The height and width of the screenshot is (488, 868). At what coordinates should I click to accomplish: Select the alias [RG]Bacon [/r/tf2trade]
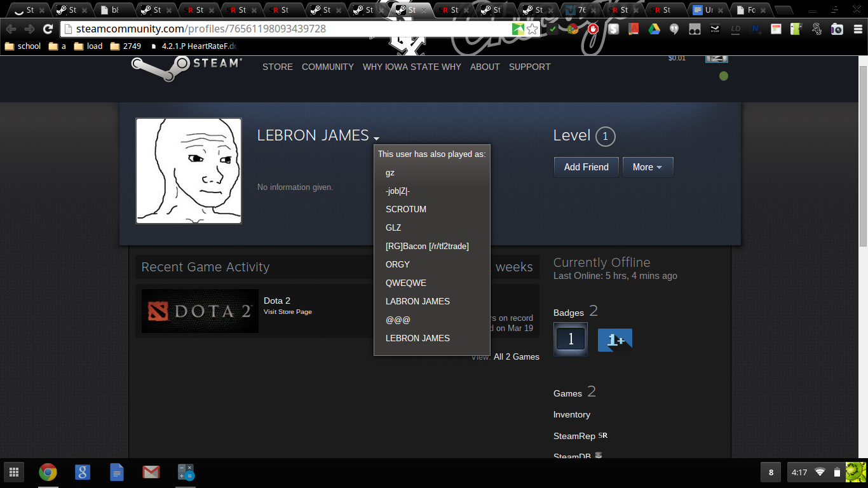(427, 246)
